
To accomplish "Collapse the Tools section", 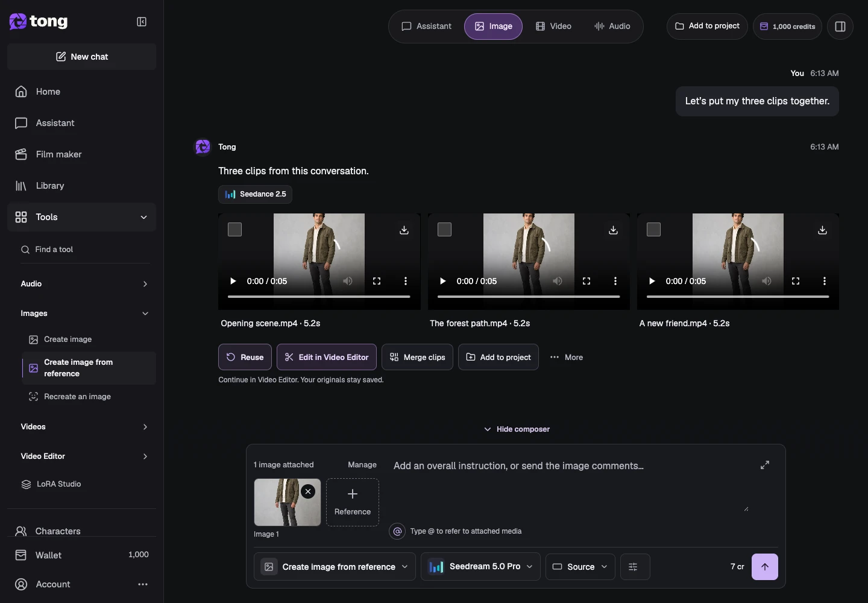I will point(81,217).
